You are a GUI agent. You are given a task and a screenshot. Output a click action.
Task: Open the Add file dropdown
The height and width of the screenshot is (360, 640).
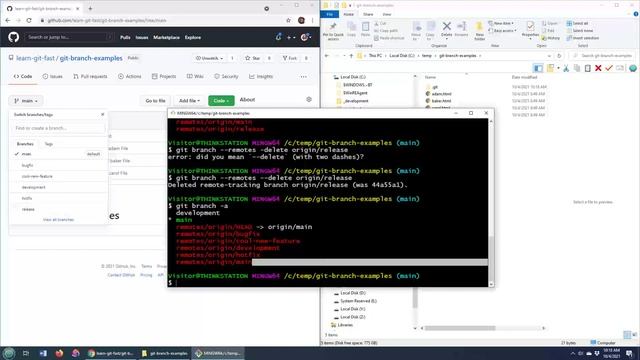click(x=189, y=100)
